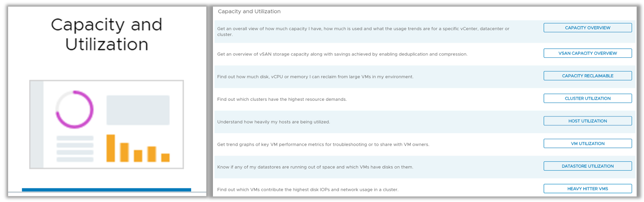Launch the VM Utilization dashboard

pyautogui.click(x=587, y=143)
